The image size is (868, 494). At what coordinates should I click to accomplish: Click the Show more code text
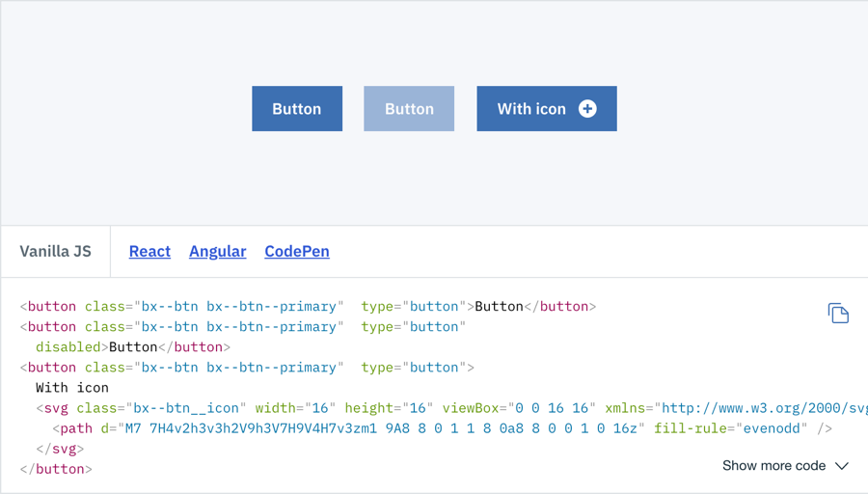773,466
